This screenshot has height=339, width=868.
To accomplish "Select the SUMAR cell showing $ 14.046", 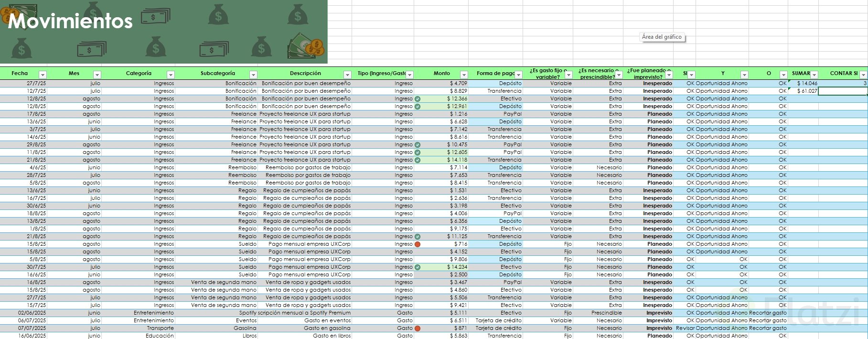I will coord(803,83).
